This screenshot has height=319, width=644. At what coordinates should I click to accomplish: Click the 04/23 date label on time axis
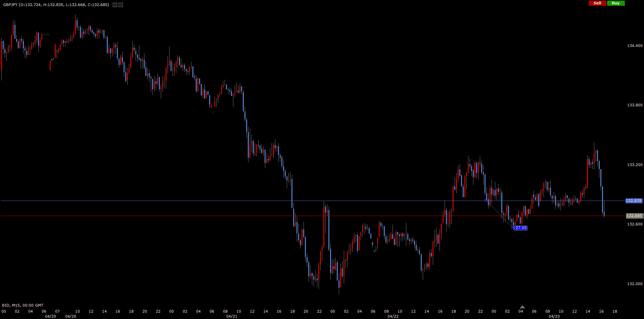(x=554, y=316)
